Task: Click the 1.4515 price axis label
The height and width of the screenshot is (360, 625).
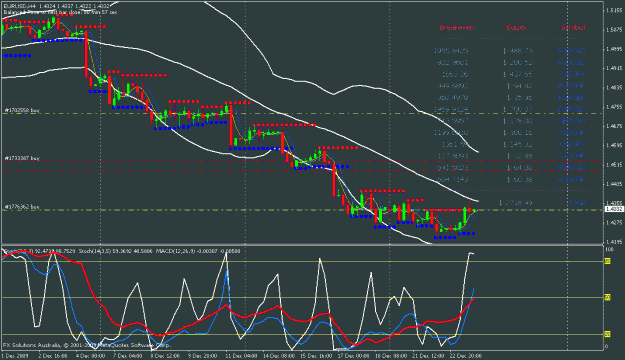Action: pos(614,164)
